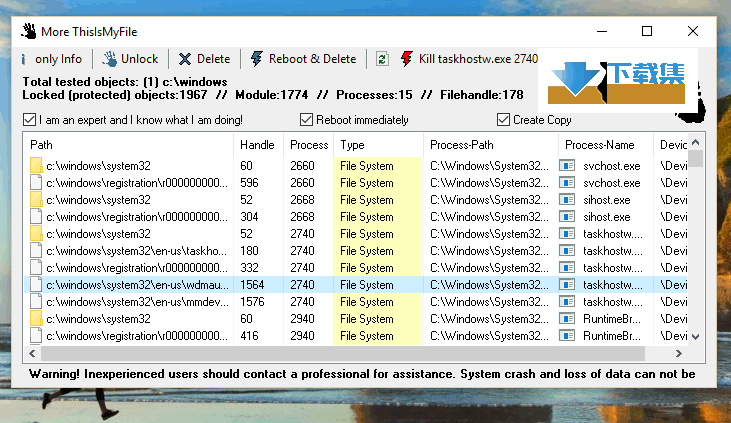Click handle value 180
The image size is (731, 423).
click(249, 251)
